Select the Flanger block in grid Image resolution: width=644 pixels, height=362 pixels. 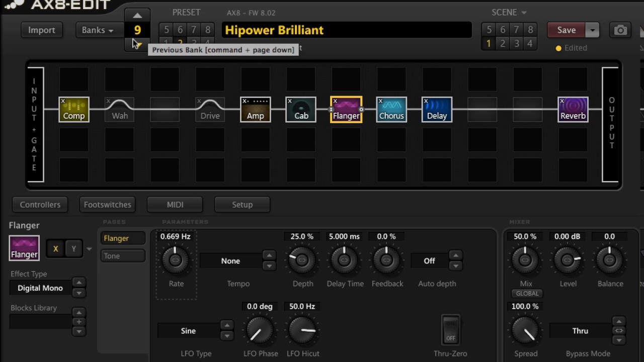pyautogui.click(x=346, y=110)
